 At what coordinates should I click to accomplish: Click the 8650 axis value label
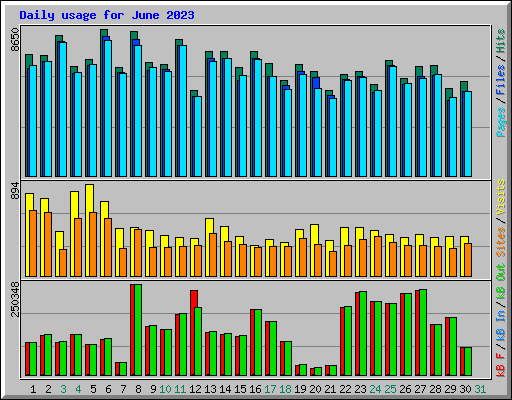15,40
